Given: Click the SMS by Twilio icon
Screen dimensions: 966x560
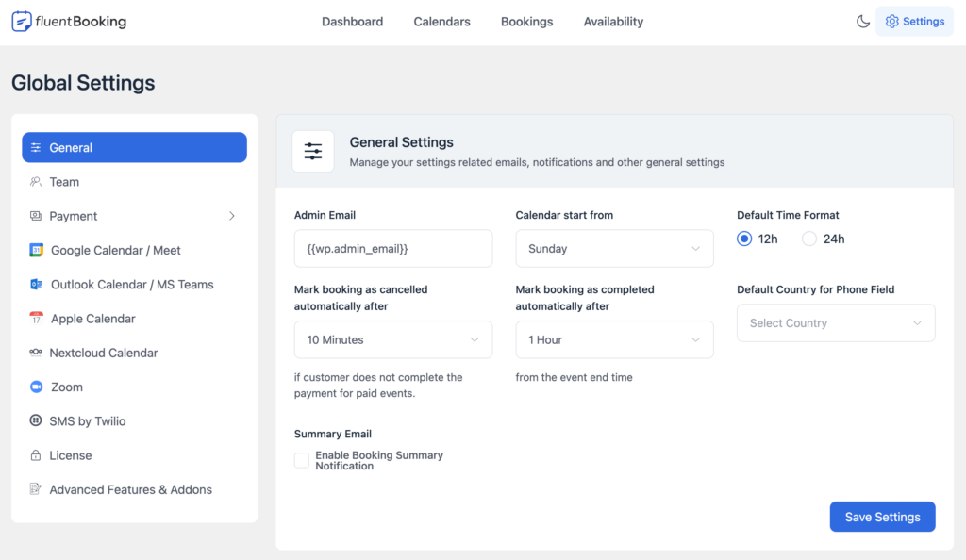Looking at the screenshot, I should pyautogui.click(x=36, y=420).
